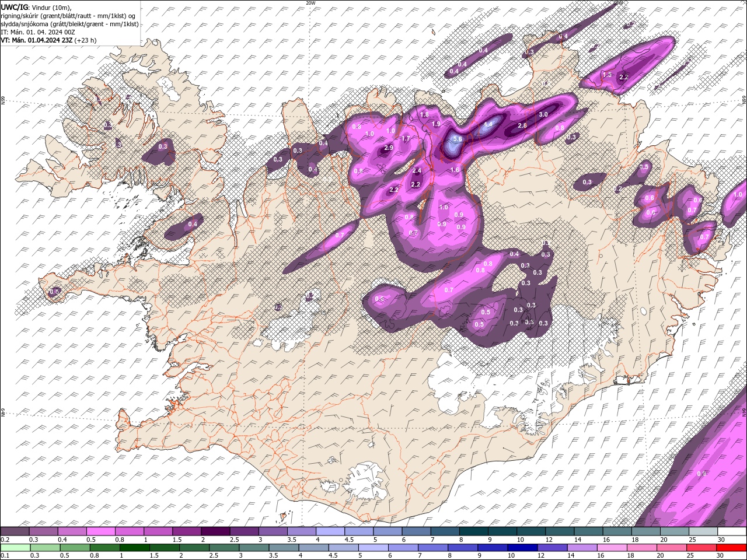
Task: Click the 2.4 precipitation value label
Action: click(417, 171)
